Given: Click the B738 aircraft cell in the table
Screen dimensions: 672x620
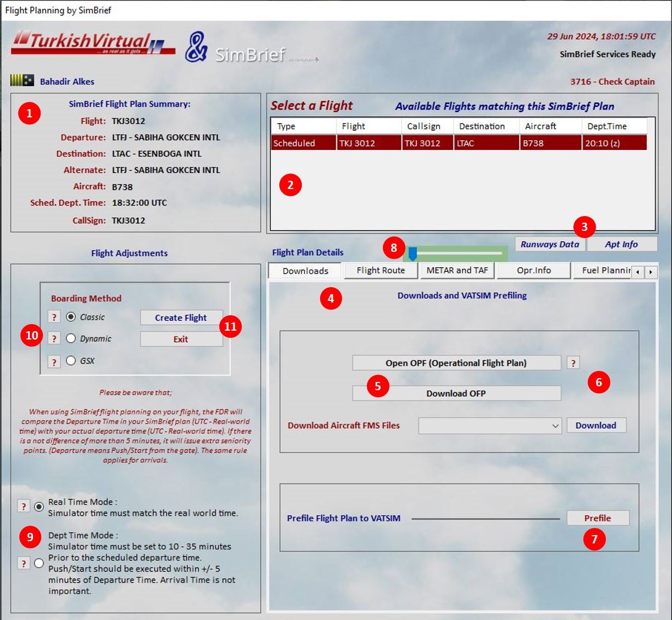Looking at the screenshot, I should coord(551,143).
